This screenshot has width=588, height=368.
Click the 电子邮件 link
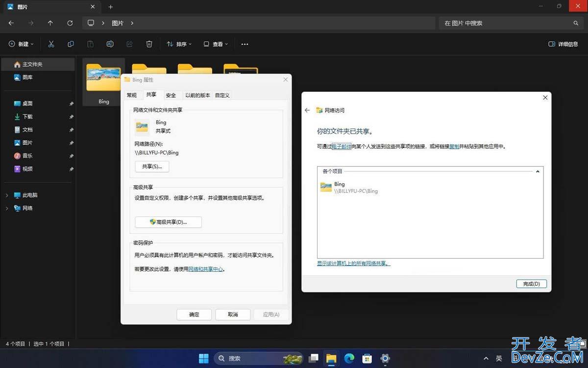(342, 146)
